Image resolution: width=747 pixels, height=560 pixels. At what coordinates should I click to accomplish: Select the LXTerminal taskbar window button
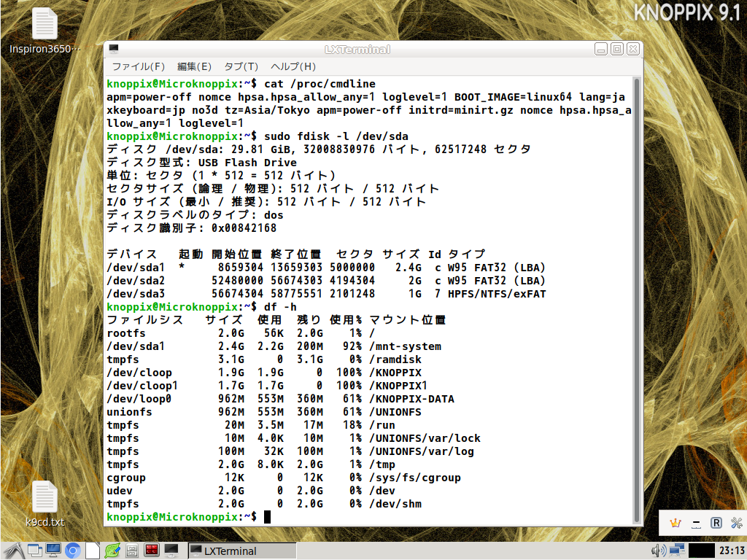(242, 551)
